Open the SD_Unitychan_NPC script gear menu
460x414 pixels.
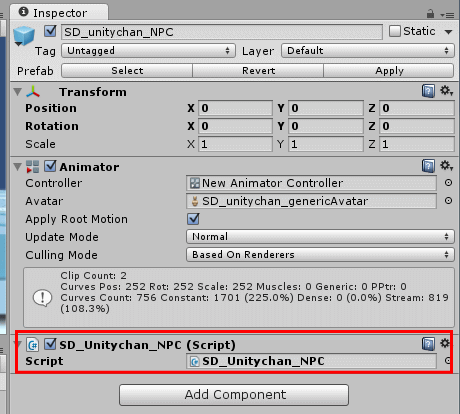click(x=445, y=343)
